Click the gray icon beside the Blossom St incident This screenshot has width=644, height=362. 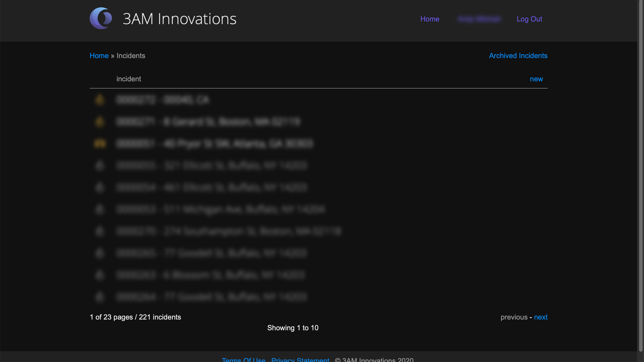coord(100,275)
